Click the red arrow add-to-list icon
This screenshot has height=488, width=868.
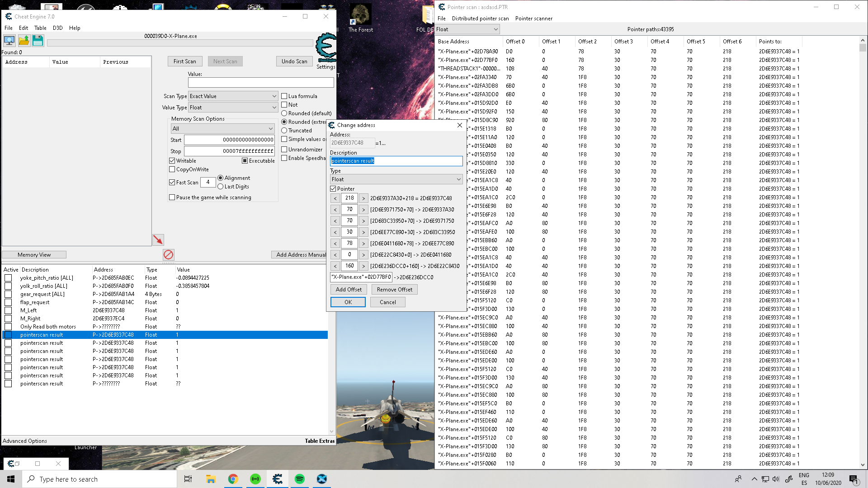(x=158, y=239)
